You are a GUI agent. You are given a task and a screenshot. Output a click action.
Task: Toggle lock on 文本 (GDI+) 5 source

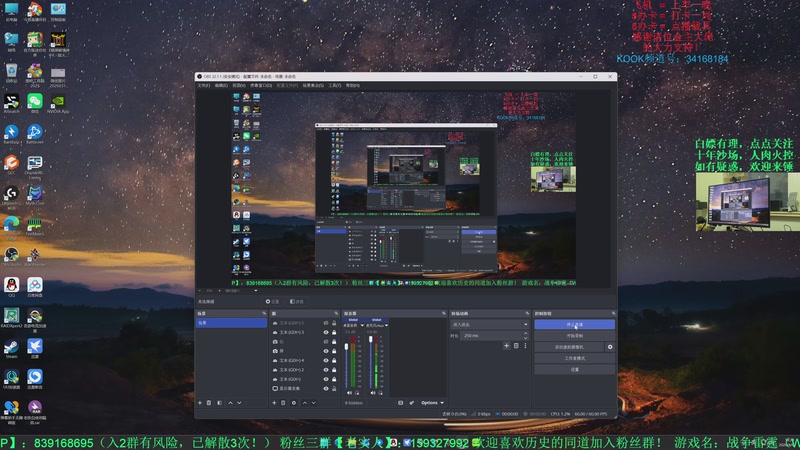[x=334, y=323]
